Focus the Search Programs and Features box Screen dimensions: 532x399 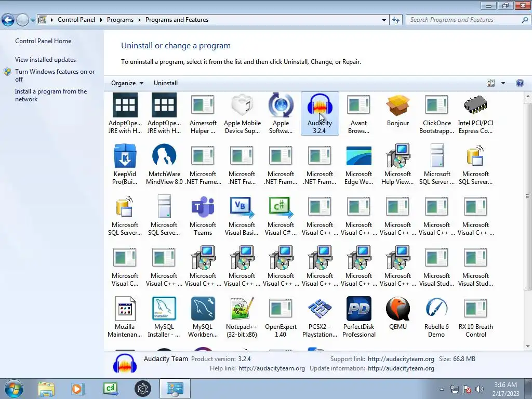(x=468, y=20)
